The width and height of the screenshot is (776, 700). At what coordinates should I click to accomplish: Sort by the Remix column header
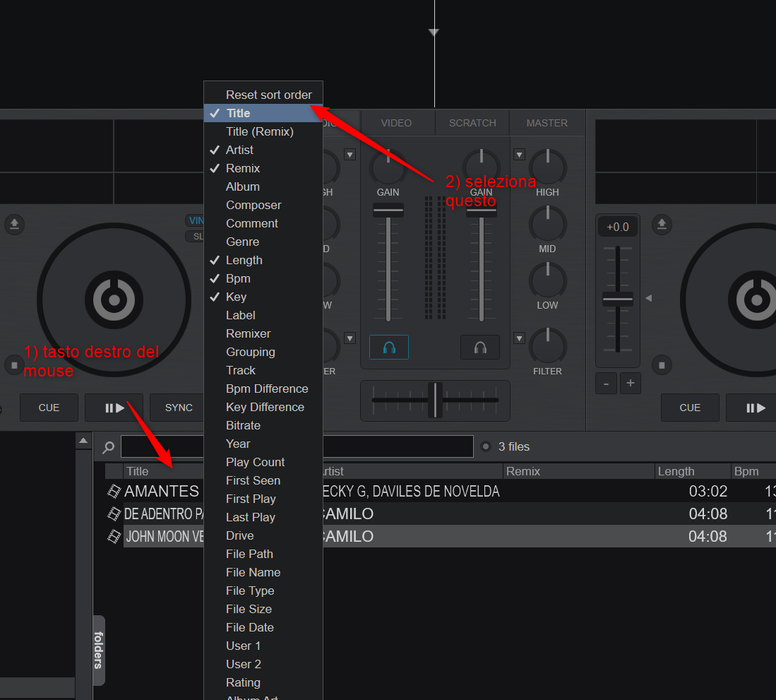578,471
